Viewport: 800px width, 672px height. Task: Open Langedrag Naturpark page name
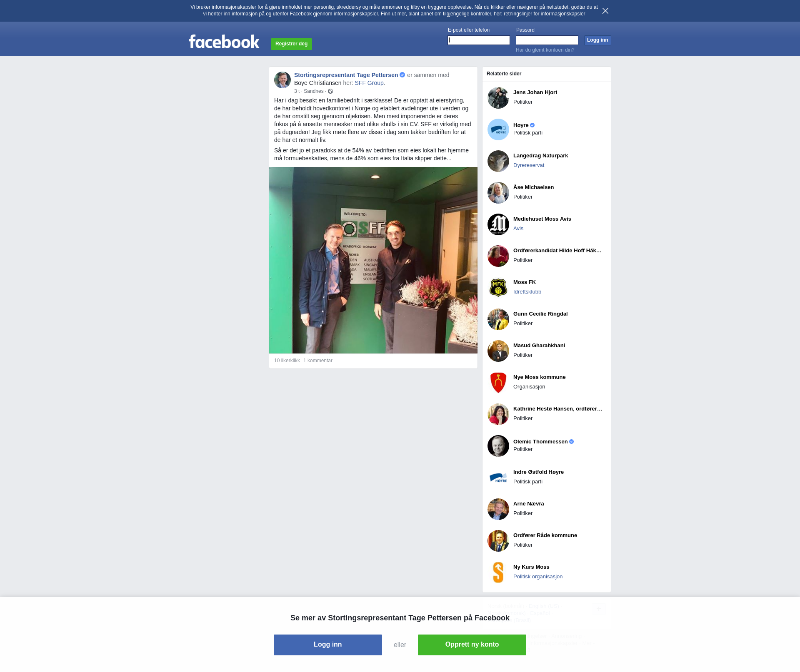tap(540, 156)
